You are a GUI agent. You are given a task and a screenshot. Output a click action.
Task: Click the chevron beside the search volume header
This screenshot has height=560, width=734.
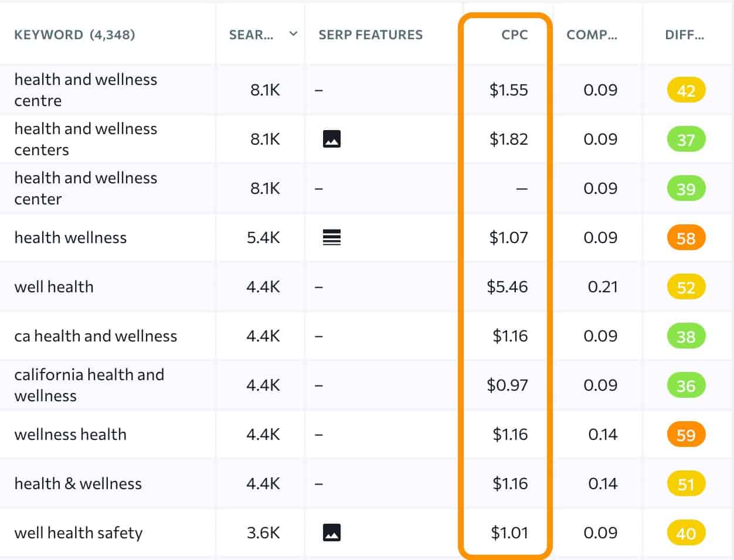point(293,34)
